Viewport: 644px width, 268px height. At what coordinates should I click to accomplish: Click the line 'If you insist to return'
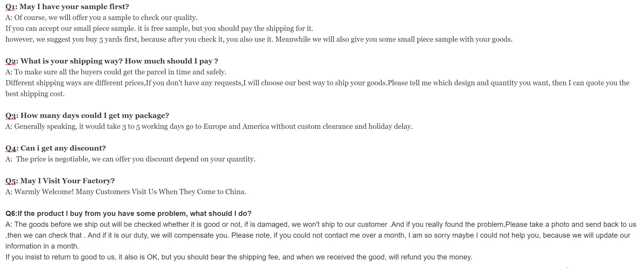click(x=239, y=257)
